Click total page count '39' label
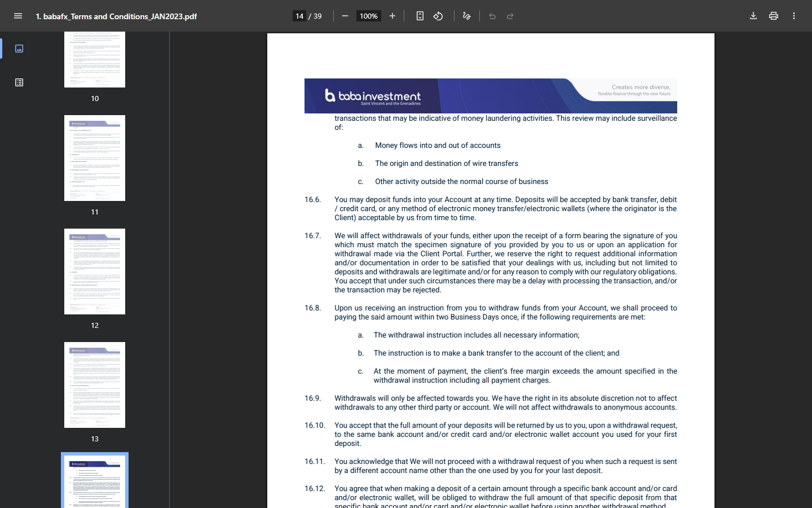 (318, 16)
